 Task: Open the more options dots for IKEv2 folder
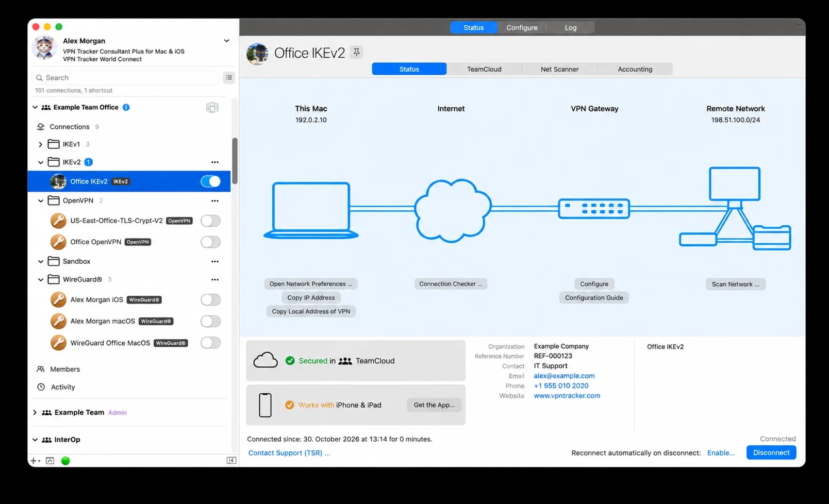click(215, 162)
